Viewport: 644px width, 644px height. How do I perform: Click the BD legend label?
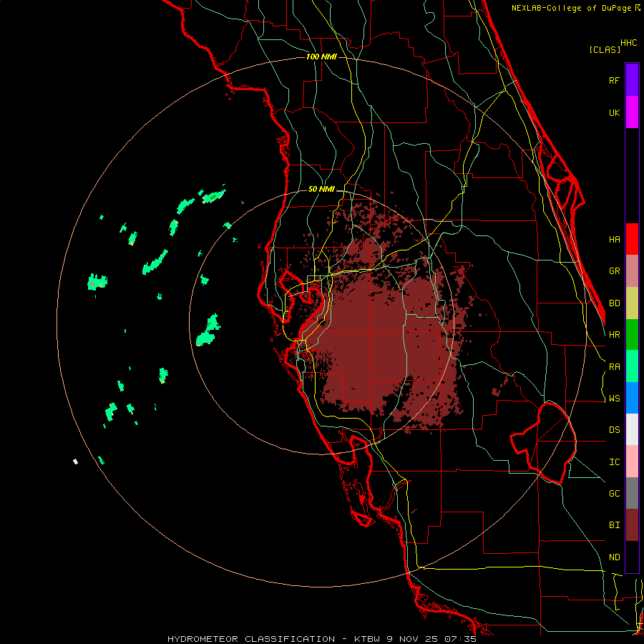[x=614, y=303]
